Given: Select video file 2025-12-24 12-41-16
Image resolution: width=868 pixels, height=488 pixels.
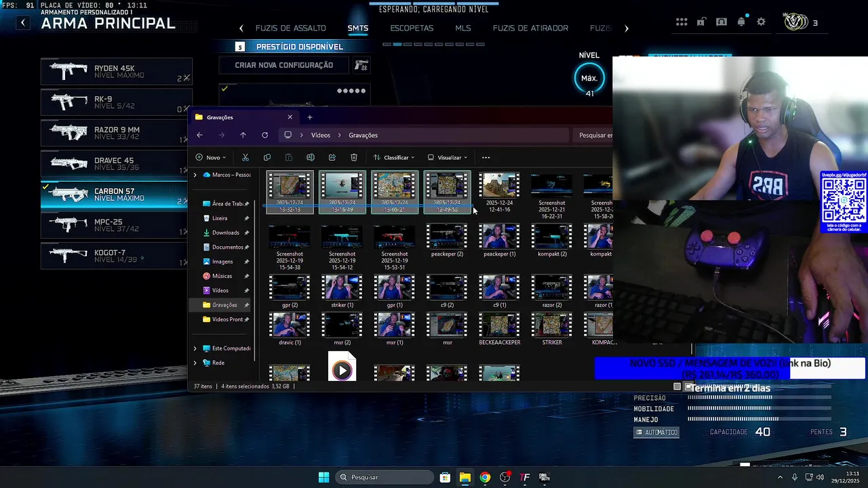Looking at the screenshot, I should pos(499,192).
